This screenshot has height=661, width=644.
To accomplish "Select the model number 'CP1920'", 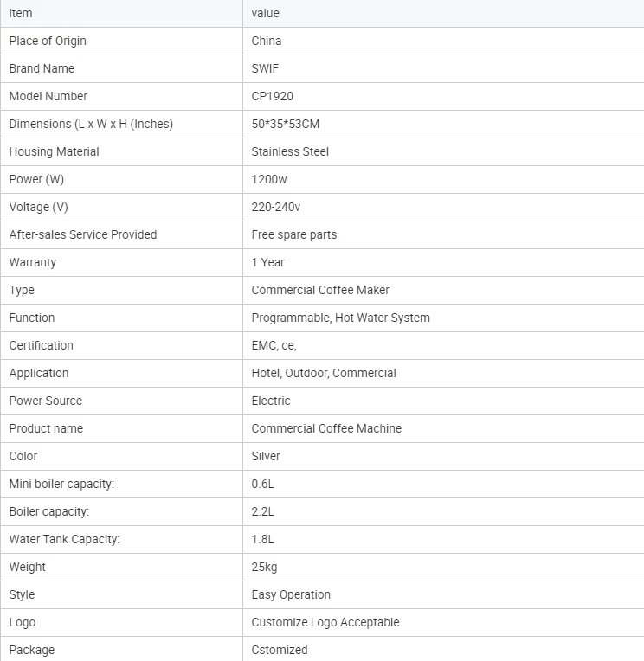I will [272, 96].
